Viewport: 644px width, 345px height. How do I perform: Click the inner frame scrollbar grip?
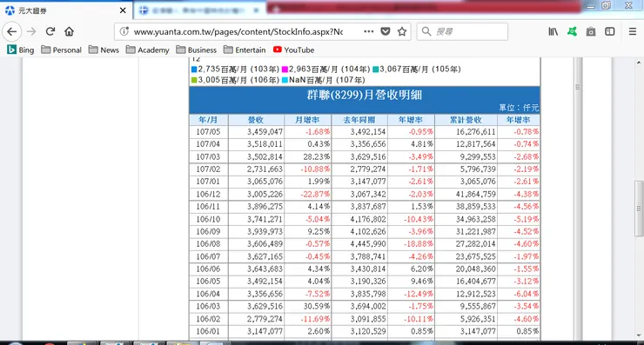point(578,87)
